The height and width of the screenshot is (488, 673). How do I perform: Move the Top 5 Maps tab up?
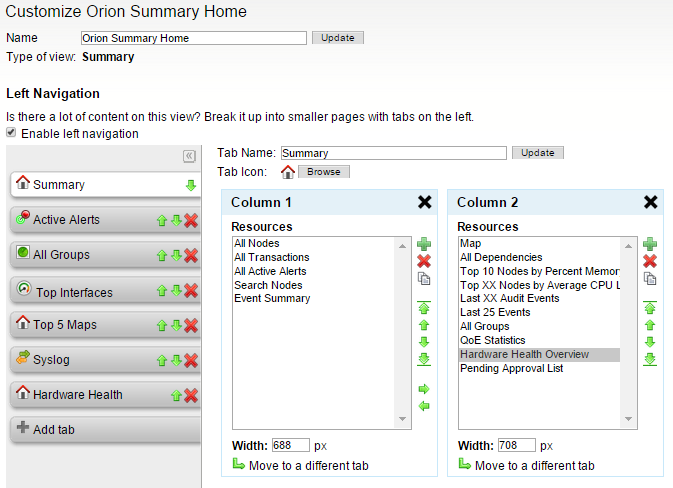[162, 326]
